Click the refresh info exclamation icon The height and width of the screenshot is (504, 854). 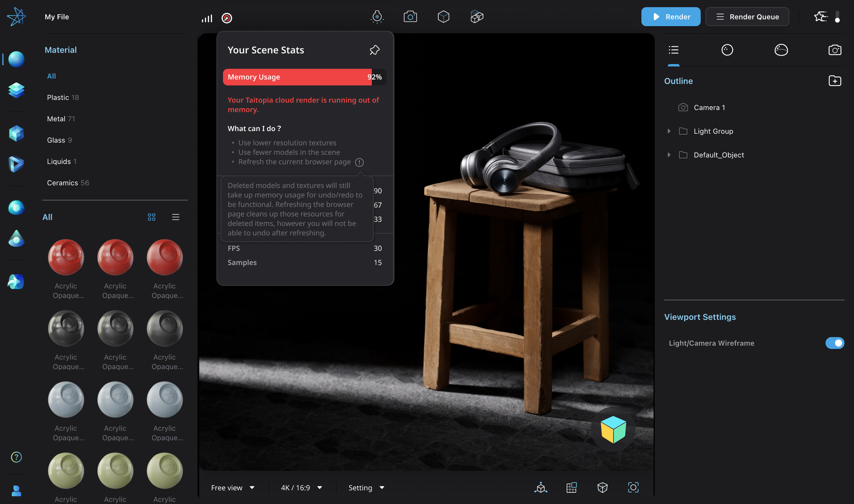tap(359, 162)
